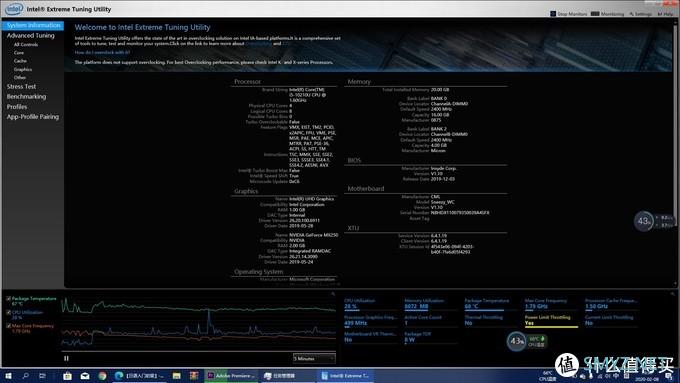The width and height of the screenshot is (680, 383).
Task: Open the Mail app taskbar icon
Action: click(85, 376)
